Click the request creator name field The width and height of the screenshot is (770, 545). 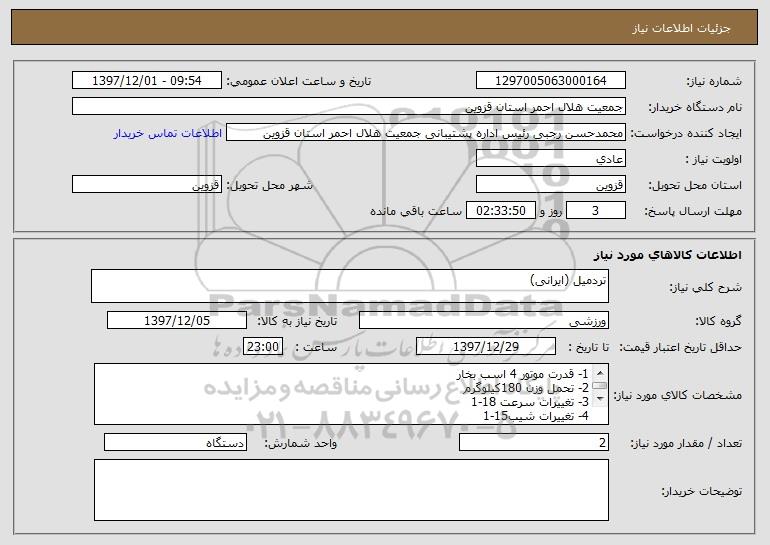pyautogui.click(x=426, y=133)
